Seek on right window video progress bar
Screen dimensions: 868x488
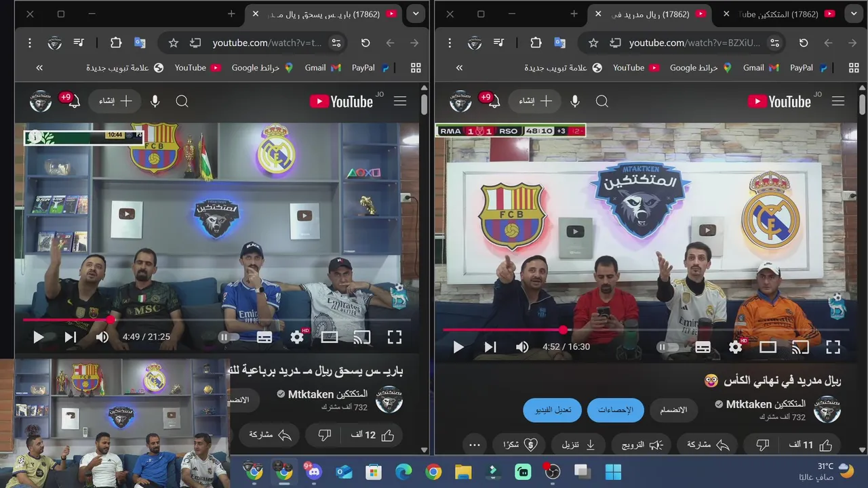(x=646, y=329)
